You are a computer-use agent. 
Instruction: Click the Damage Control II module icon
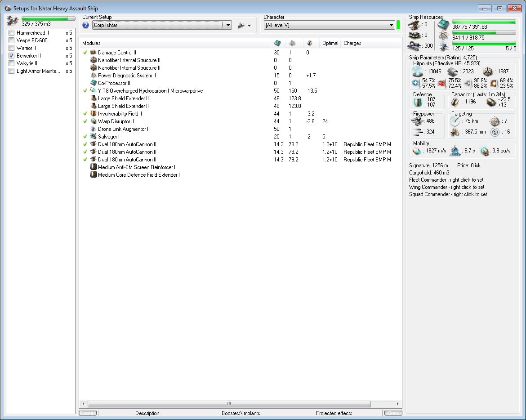pyautogui.click(x=94, y=53)
